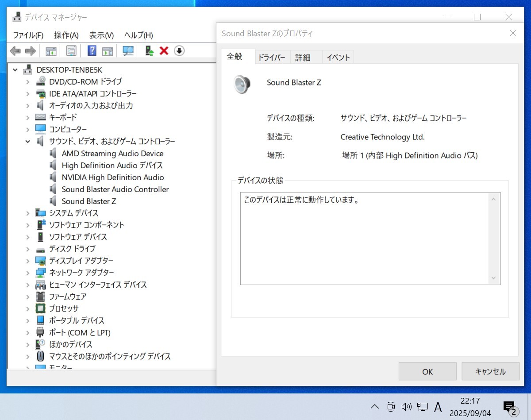Screen dimensions: 531x420
Task: Collapse サウンド、ビデオ、およびゲーム コントローラー node
Action: click(28, 142)
